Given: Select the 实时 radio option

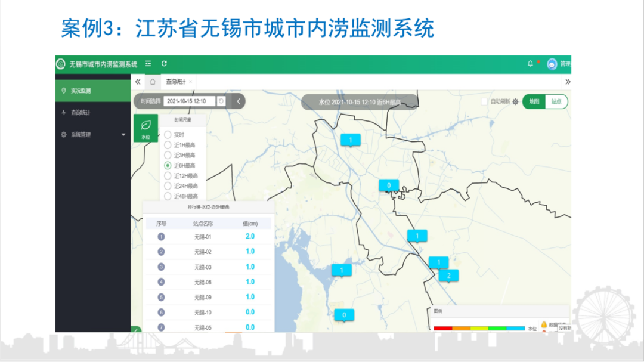Looking at the screenshot, I should [168, 135].
